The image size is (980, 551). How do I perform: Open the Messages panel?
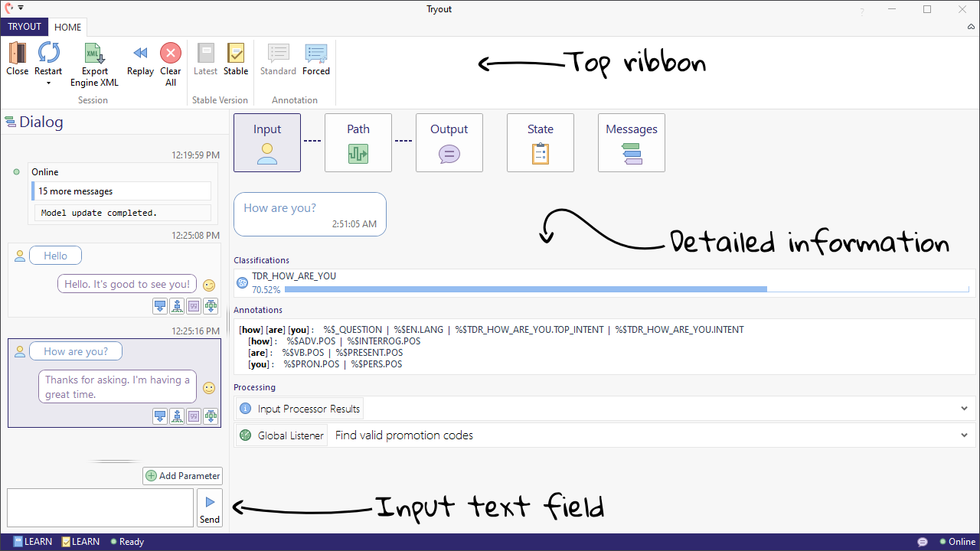631,143
